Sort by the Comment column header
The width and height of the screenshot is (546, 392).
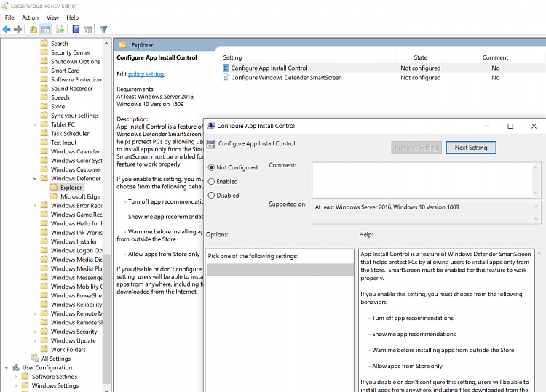495,57
